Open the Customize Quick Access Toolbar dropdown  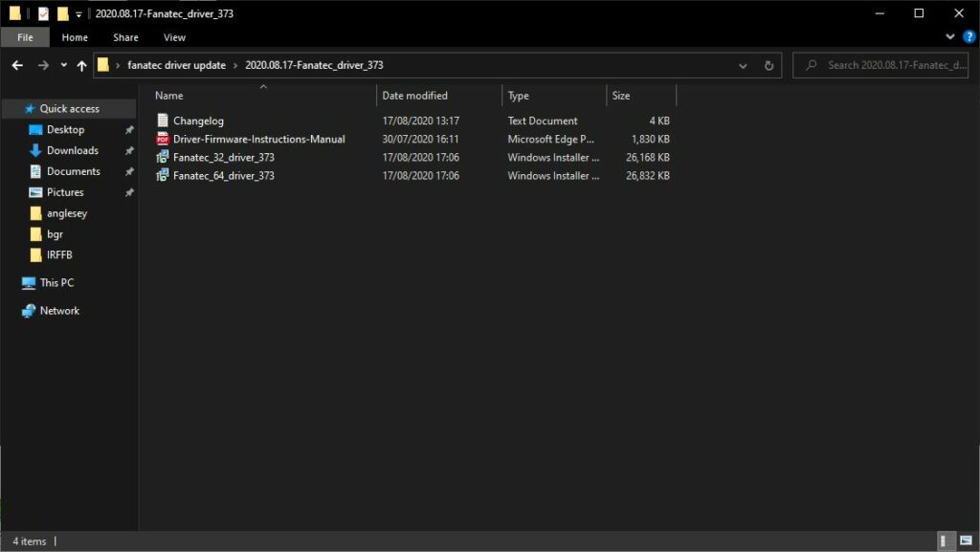pos(78,13)
